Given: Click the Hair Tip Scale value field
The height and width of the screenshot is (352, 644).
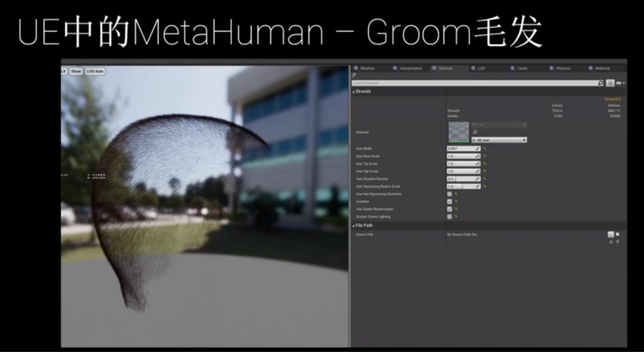Looking at the screenshot, I should point(464,163).
